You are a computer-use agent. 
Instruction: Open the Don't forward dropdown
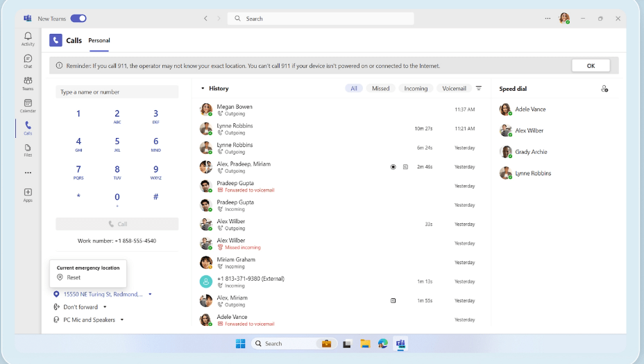click(x=105, y=307)
